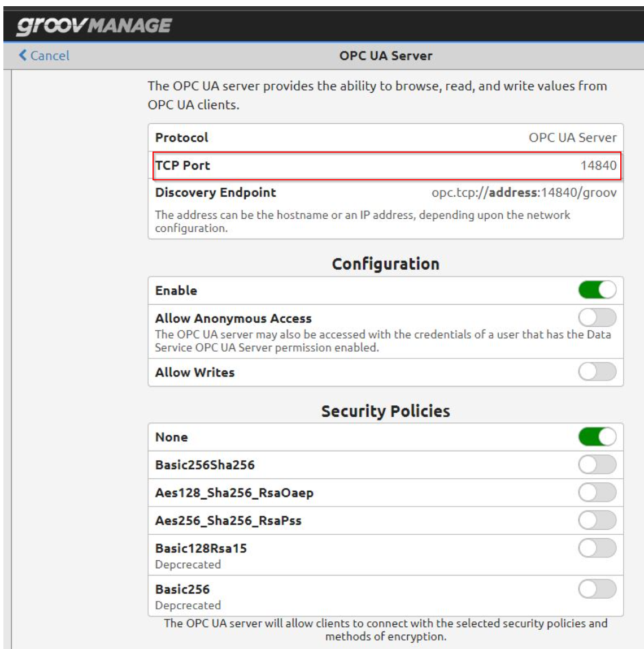Image resolution: width=644 pixels, height=649 pixels.
Task: Click the Security Policies heading
Action: (385, 411)
